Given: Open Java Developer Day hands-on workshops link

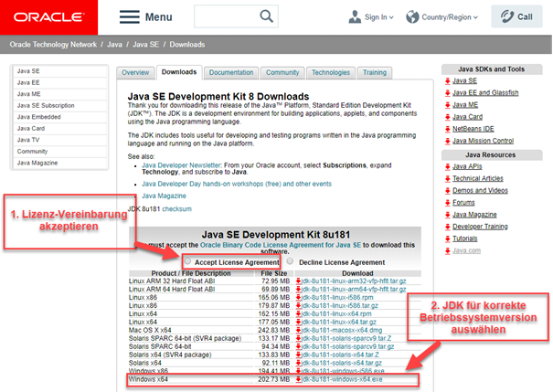Looking at the screenshot, I should [x=237, y=184].
